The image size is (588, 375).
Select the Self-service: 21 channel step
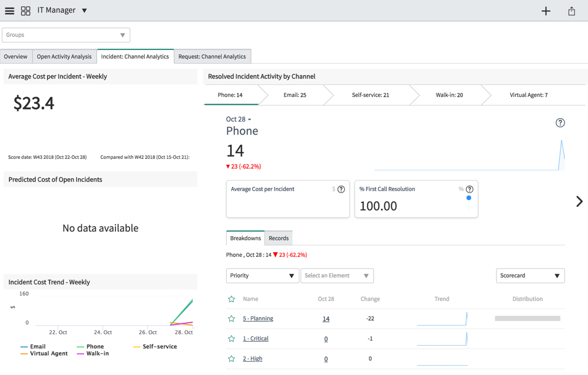point(371,95)
